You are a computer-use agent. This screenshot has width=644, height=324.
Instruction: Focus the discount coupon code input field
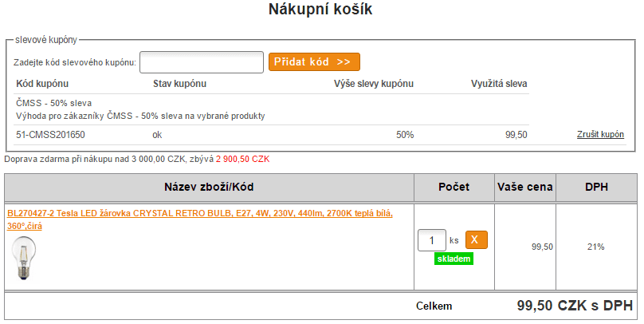pos(202,62)
